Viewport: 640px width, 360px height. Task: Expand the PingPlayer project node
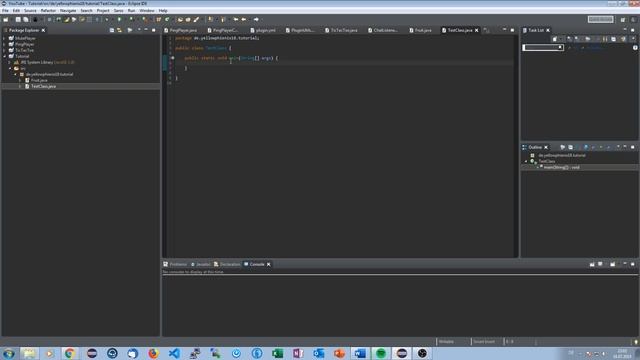(x=4, y=44)
